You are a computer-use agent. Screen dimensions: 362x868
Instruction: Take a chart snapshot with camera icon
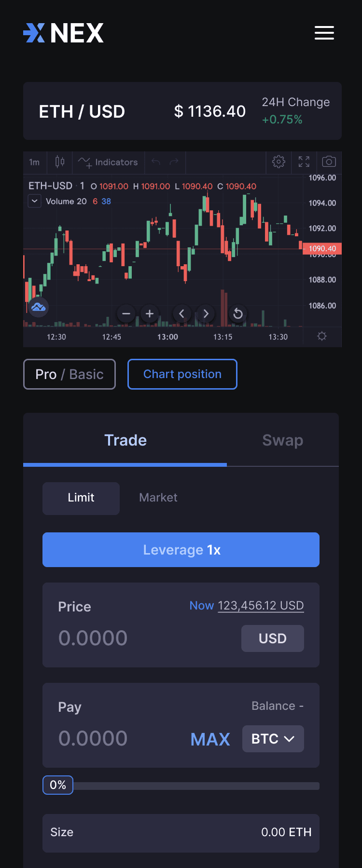[x=329, y=162]
